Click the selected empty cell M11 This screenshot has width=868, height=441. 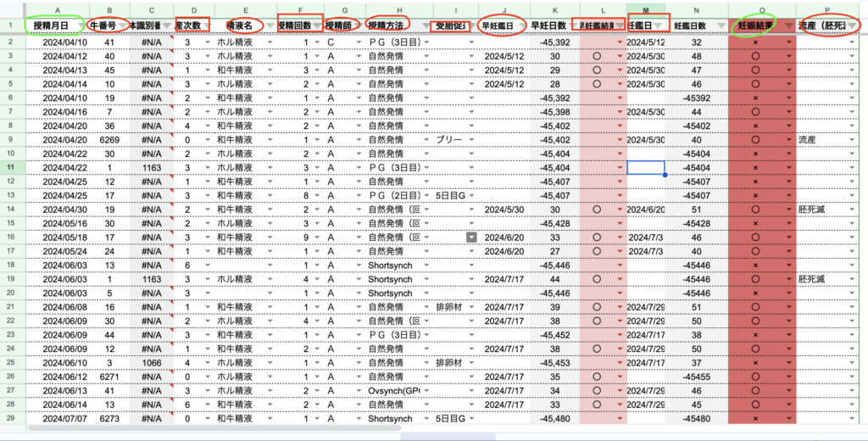(x=645, y=167)
